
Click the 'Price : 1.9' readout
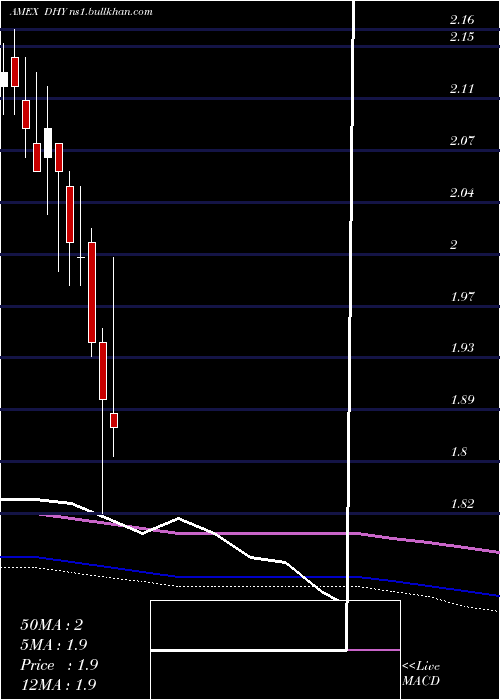[59, 665]
